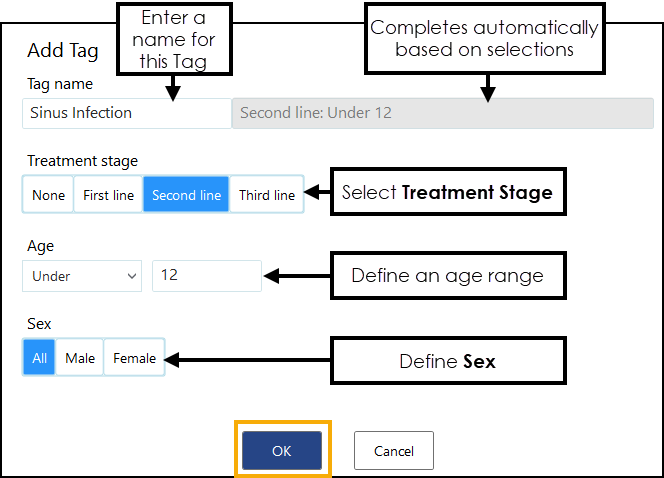
Task: Confirm the tag with OK button
Action: (281, 451)
